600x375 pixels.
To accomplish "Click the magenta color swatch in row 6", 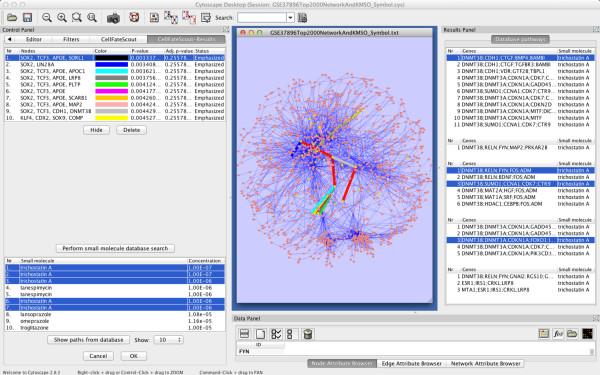I will pyautogui.click(x=111, y=91).
